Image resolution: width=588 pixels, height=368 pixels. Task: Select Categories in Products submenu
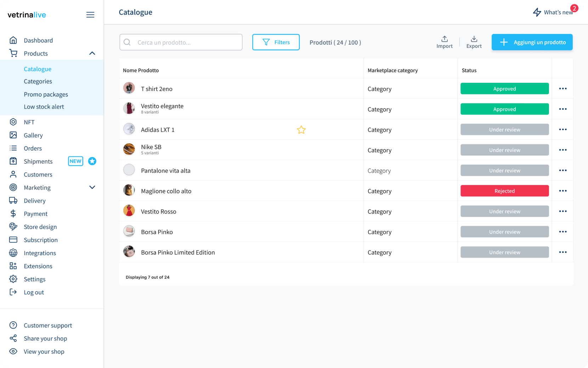coord(38,81)
